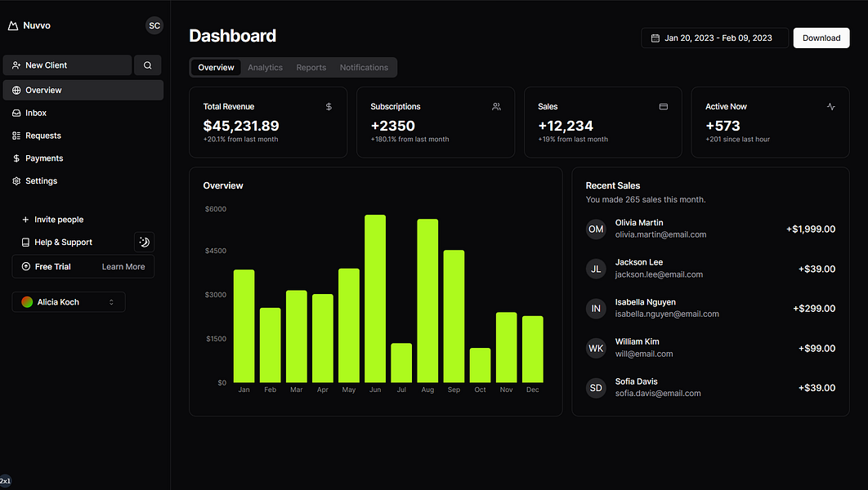Click the Download button
Viewport: 868px width, 490px height.
click(821, 38)
